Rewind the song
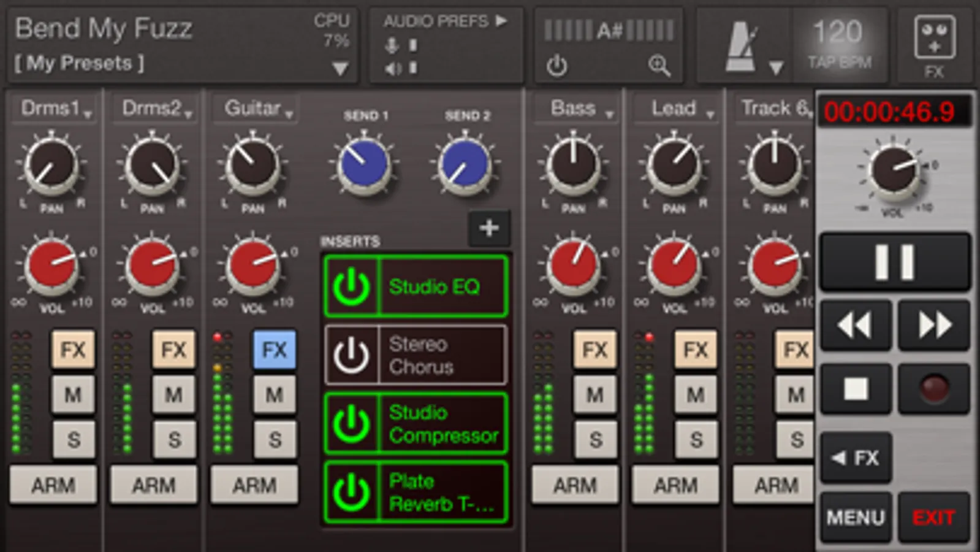The height and width of the screenshot is (552, 980). point(855,325)
